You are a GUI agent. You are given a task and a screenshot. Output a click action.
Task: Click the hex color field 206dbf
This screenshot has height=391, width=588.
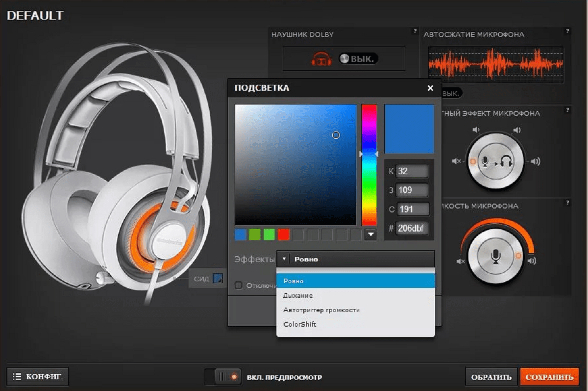tap(412, 228)
